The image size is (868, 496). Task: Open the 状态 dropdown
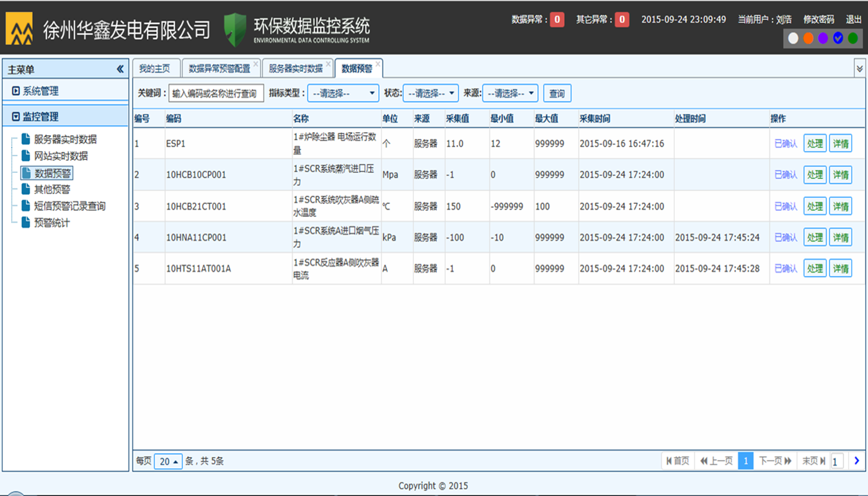[431, 94]
